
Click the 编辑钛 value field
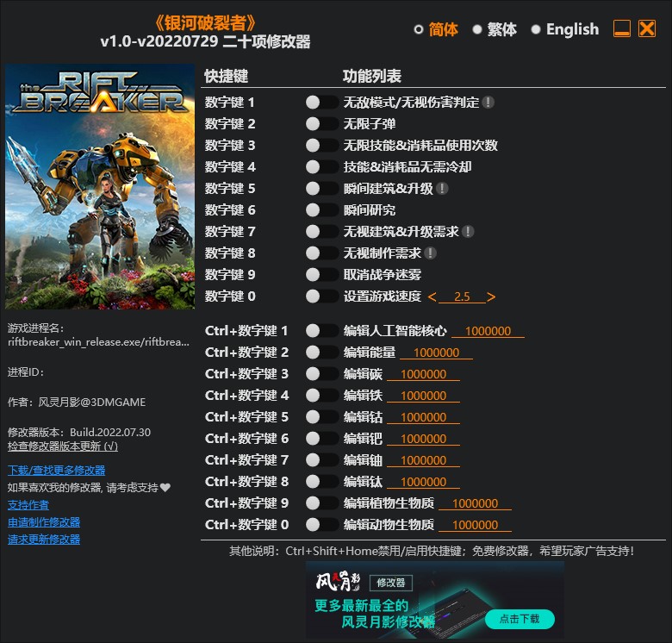pos(423,482)
